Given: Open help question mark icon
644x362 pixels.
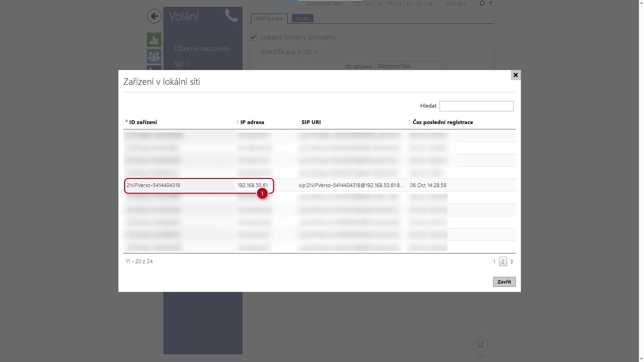Looking at the screenshot, I should click(x=490, y=3).
